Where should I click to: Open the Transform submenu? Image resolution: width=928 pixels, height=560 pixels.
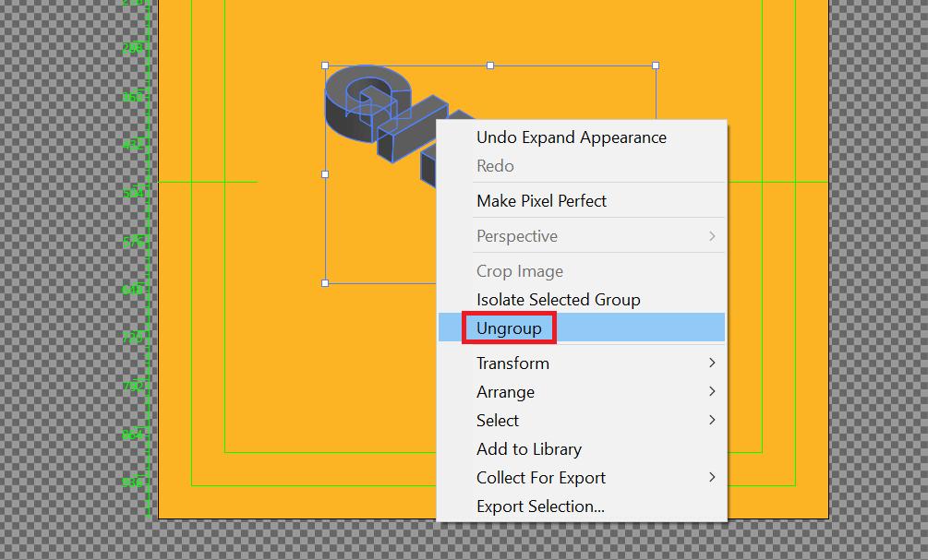click(x=512, y=363)
